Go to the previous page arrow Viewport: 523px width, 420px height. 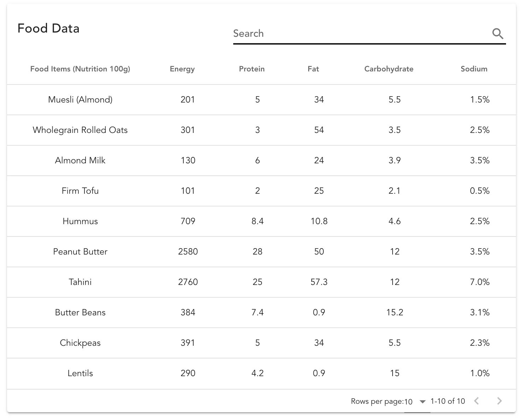click(476, 401)
